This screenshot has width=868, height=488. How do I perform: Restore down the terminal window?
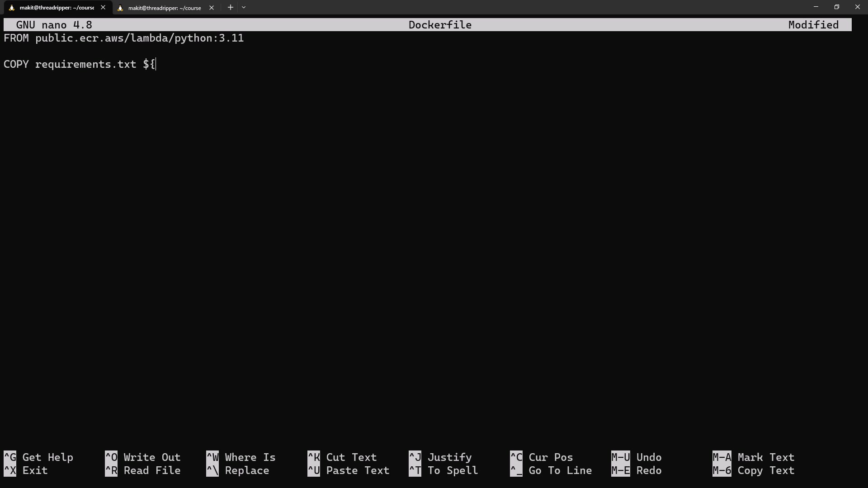tap(836, 7)
